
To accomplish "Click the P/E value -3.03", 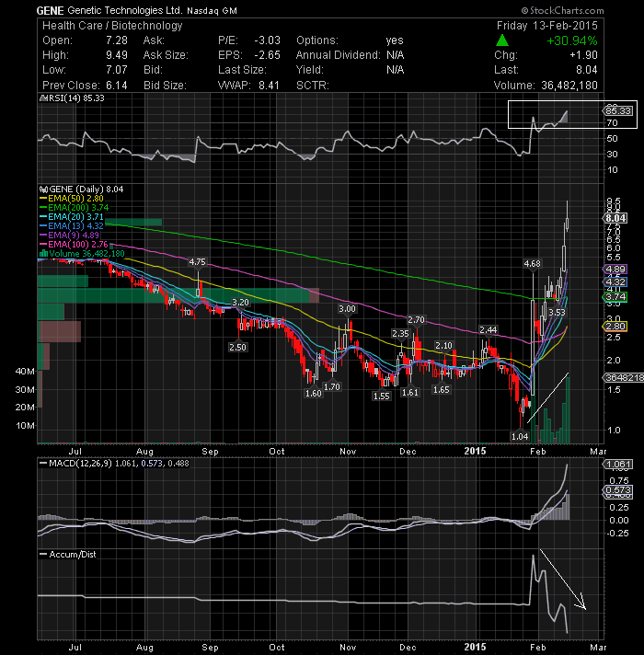I will coord(268,40).
